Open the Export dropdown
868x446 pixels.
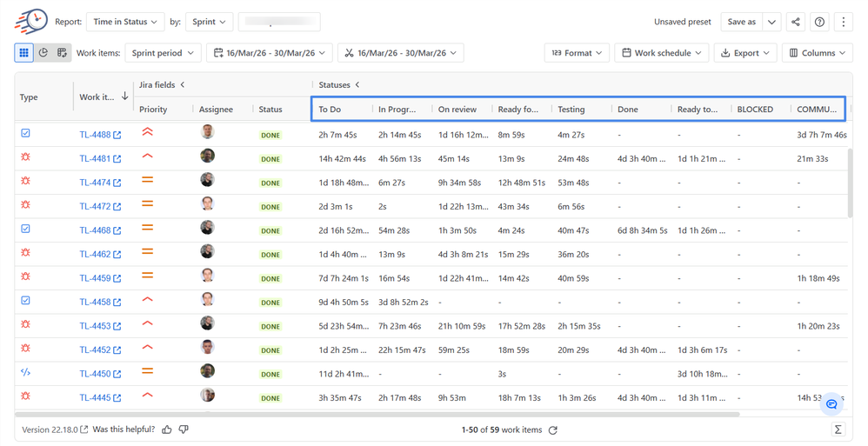745,52
